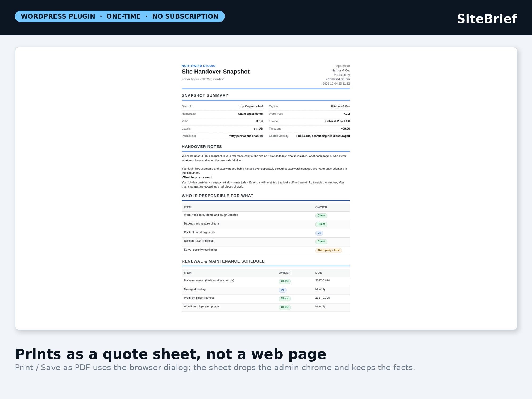Click the Us badge for Managed hosting

click(x=282, y=290)
